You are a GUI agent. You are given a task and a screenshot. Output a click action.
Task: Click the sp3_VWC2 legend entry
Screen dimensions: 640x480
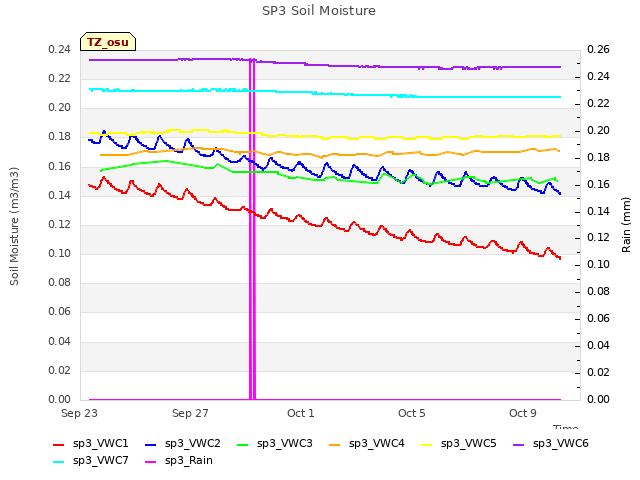pos(183,443)
